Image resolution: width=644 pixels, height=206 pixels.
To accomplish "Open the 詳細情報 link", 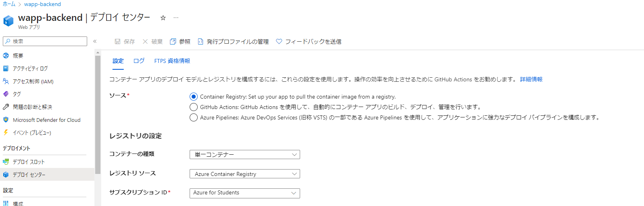I will coord(531,79).
